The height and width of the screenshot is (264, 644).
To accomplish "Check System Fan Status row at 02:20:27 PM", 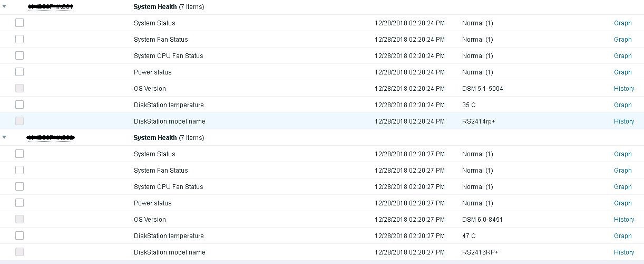I will click(x=19, y=170).
